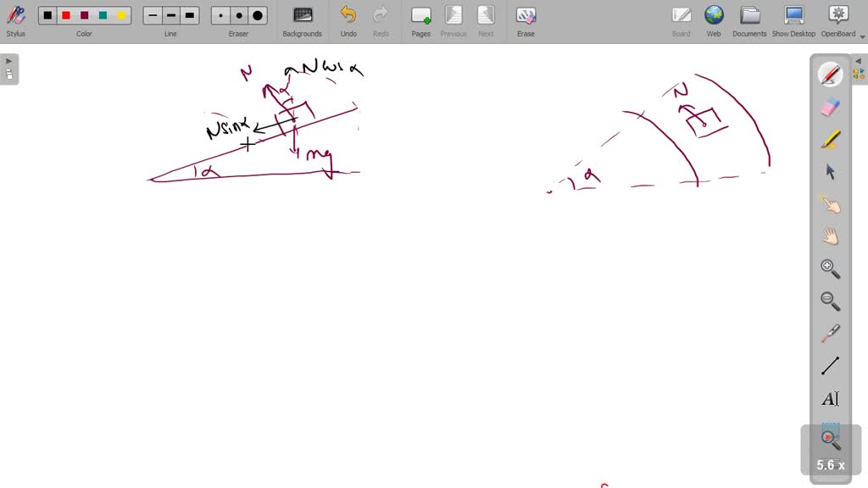Choose the Zoom Out magnifier tool

pos(830,301)
